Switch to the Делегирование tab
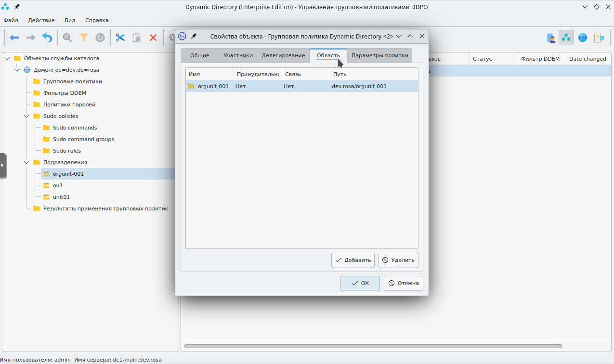614x364 pixels. (x=283, y=55)
